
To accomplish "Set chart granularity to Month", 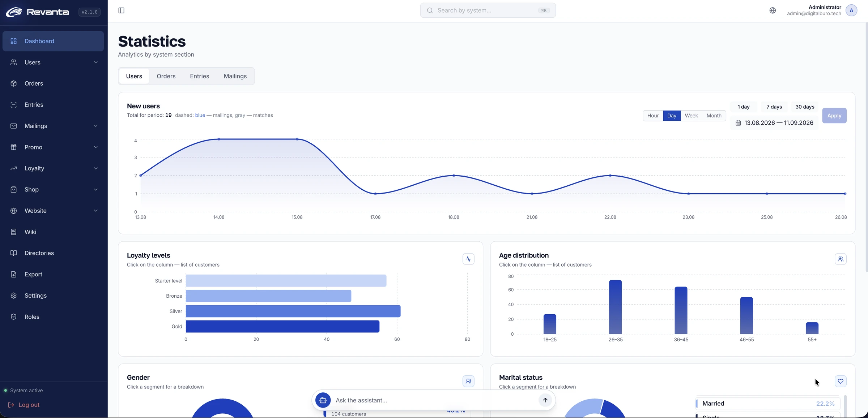I will click(714, 116).
